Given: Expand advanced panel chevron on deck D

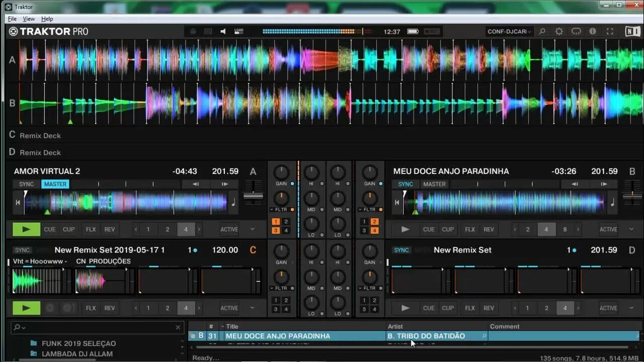Looking at the screenshot, I should coord(631,308).
